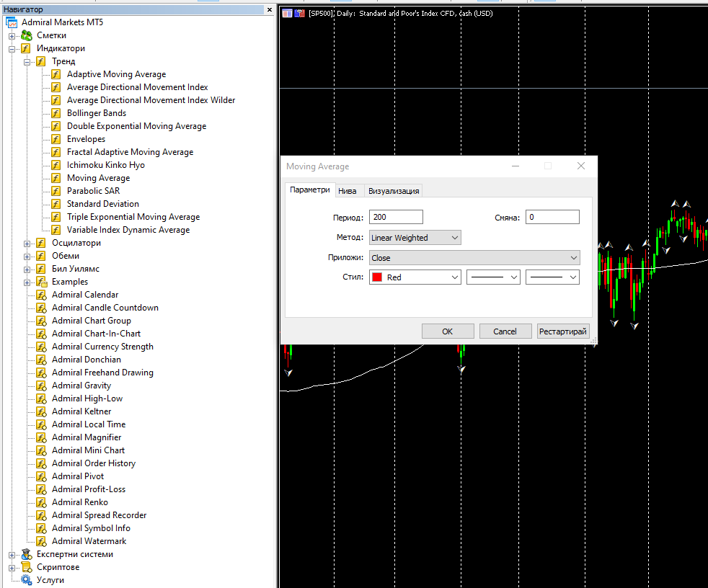
Task: Click the Период input field
Action: pos(396,217)
